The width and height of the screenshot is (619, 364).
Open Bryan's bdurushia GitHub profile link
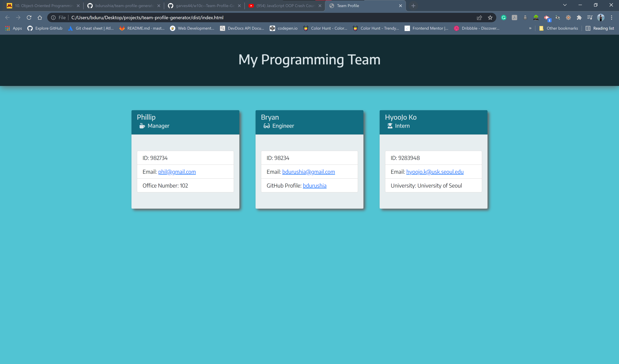click(315, 185)
